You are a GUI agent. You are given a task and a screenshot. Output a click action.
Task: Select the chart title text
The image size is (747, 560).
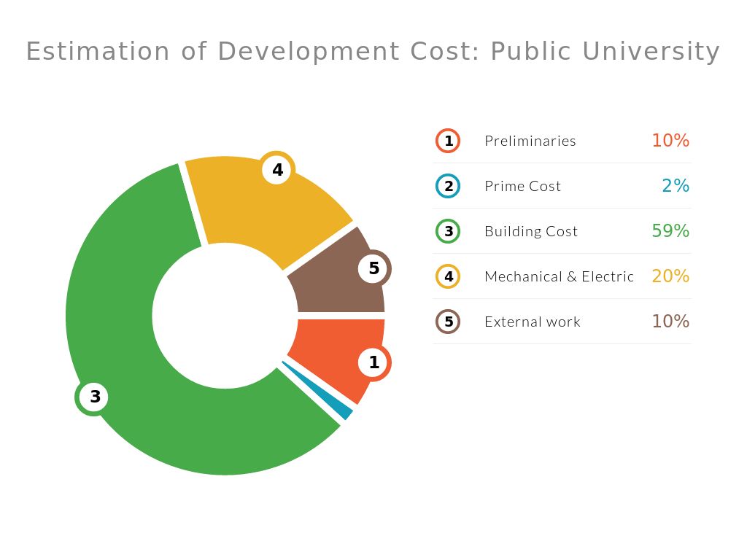373,52
